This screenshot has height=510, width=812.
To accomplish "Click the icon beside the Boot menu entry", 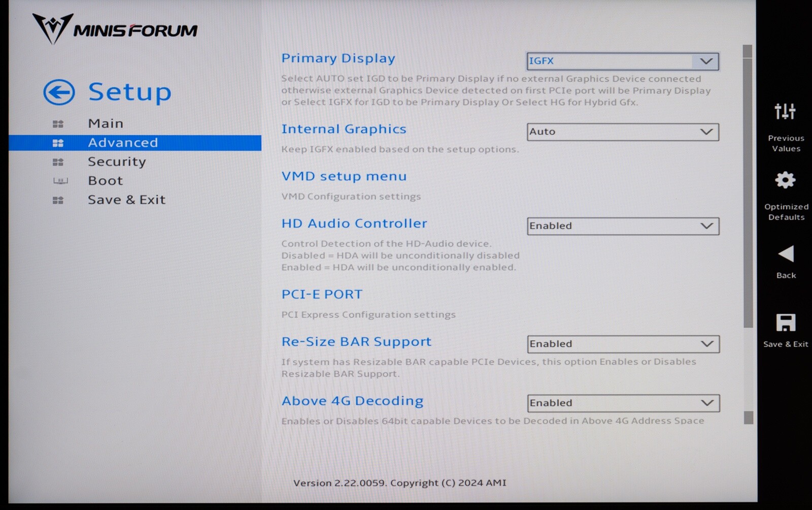I will (x=60, y=181).
